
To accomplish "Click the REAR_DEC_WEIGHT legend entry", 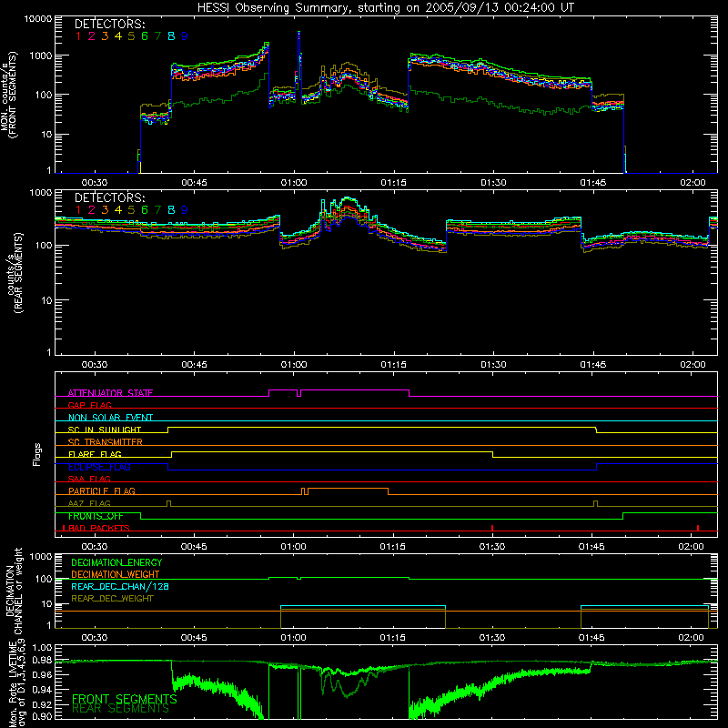I will tap(112, 599).
